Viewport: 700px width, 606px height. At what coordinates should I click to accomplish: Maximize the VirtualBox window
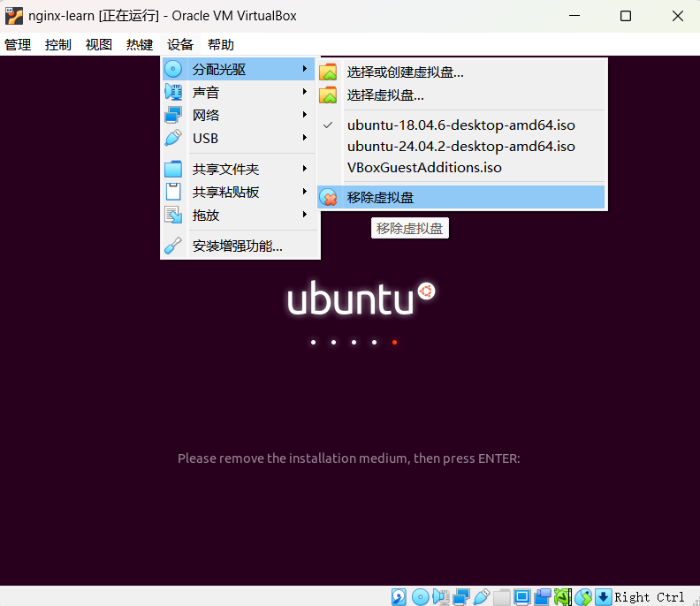(x=626, y=16)
